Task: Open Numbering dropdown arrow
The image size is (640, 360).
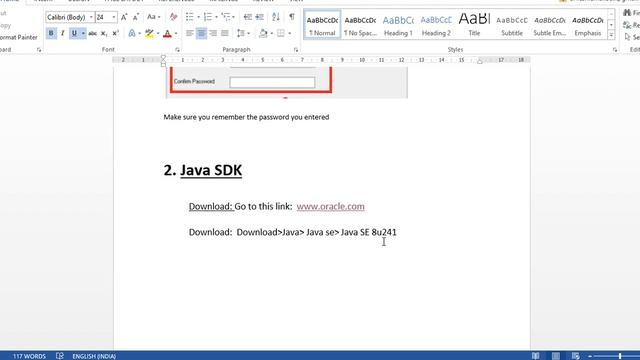Action: click(x=216, y=17)
